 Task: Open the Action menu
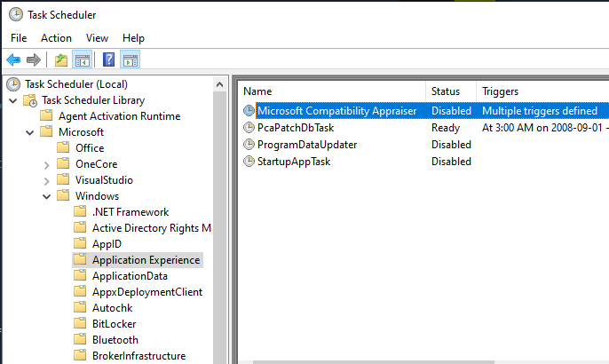point(56,38)
